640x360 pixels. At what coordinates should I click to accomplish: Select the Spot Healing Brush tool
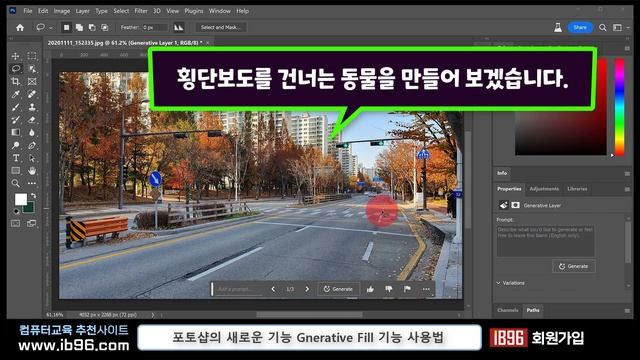pyautogui.click(x=32, y=94)
